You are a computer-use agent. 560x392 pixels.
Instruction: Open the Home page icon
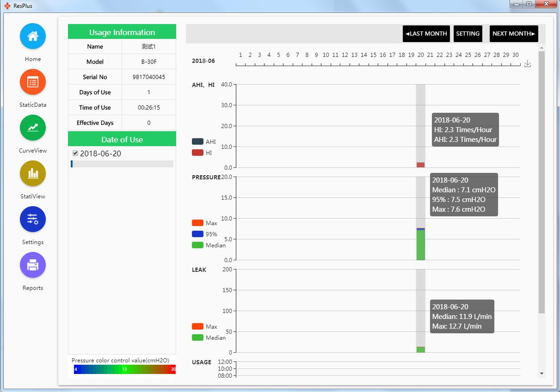(33, 36)
